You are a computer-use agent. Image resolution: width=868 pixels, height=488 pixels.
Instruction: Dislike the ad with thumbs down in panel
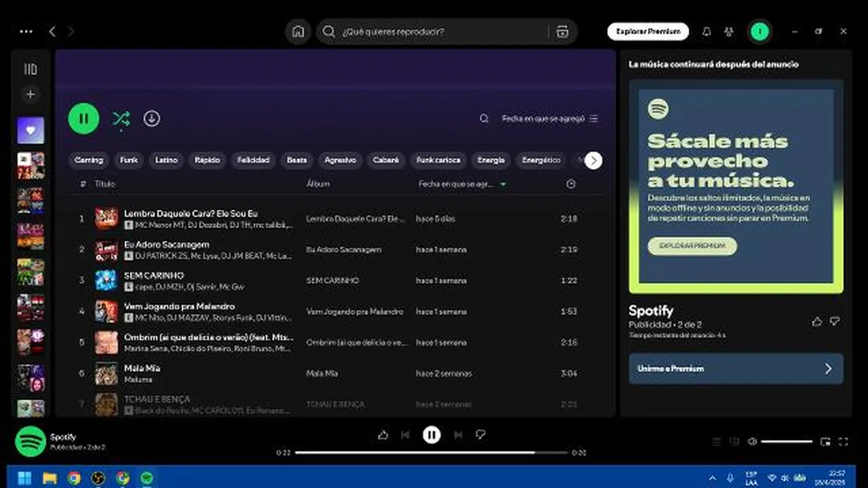835,322
